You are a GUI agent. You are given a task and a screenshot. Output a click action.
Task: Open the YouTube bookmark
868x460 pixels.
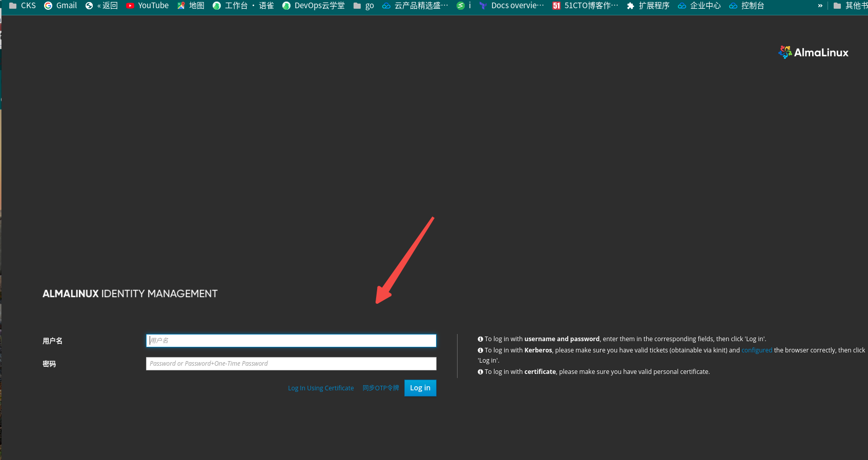[148, 6]
